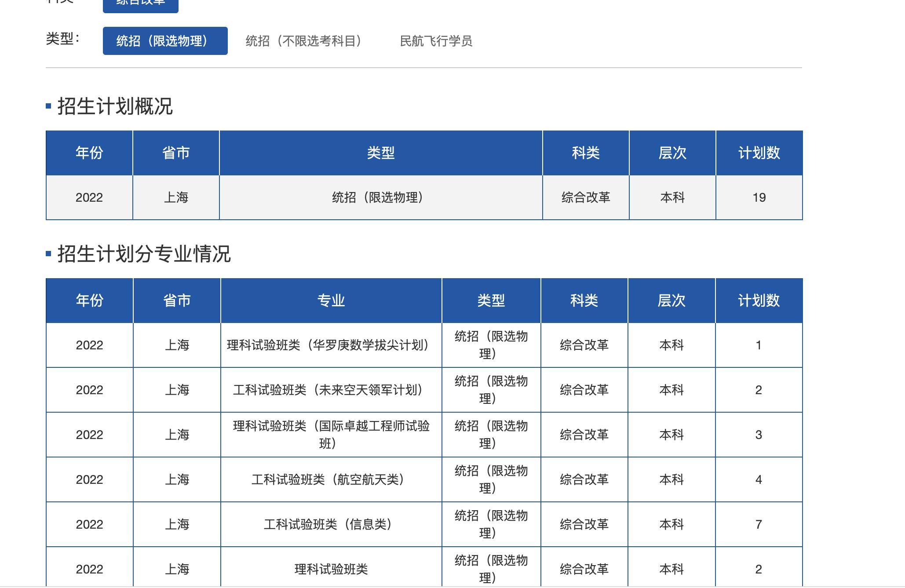
Task: Click the 专业 column header
Action: pos(331,301)
